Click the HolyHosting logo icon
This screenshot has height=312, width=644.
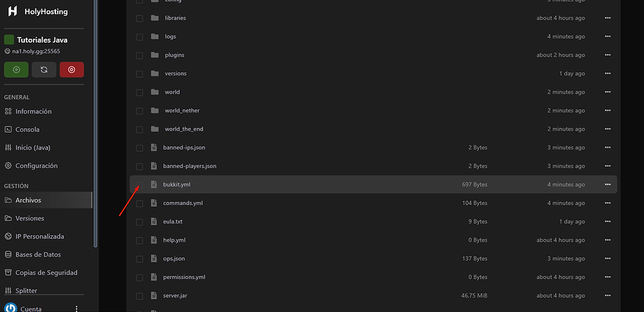click(12, 11)
